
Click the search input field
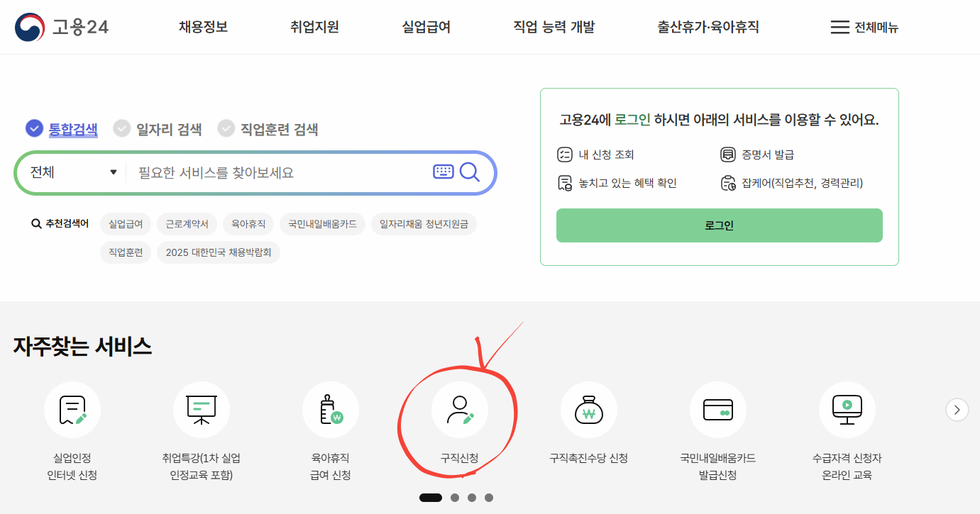pyautogui.click(x=270, y=172)
